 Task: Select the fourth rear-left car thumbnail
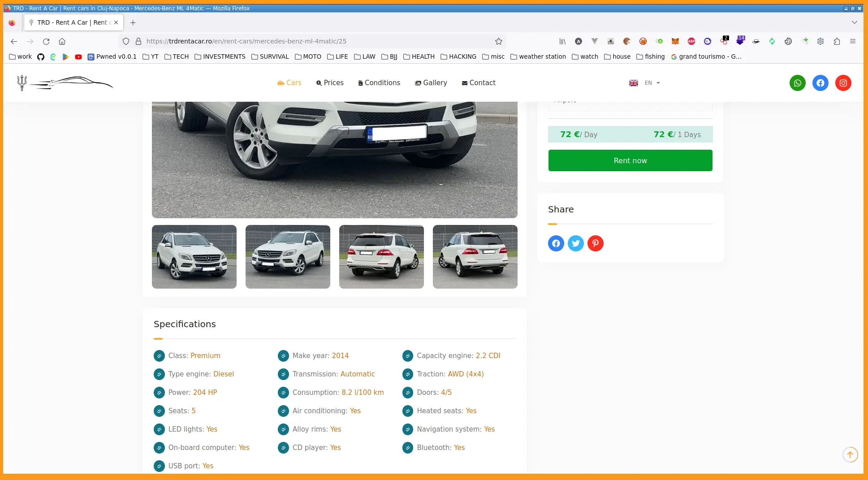click(x=475, y=257)
